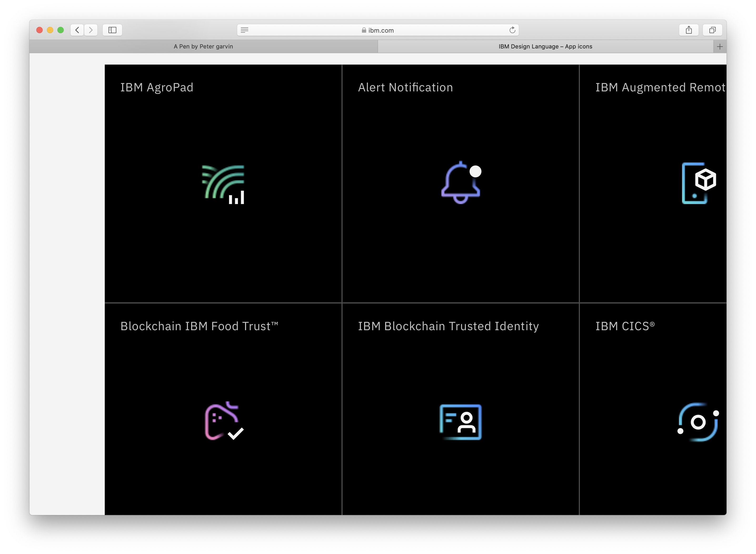Click the padlock icon in the address bar
The width and height of the screenshot is (756, 554).
pyautogui.click(x=364, y=30)
